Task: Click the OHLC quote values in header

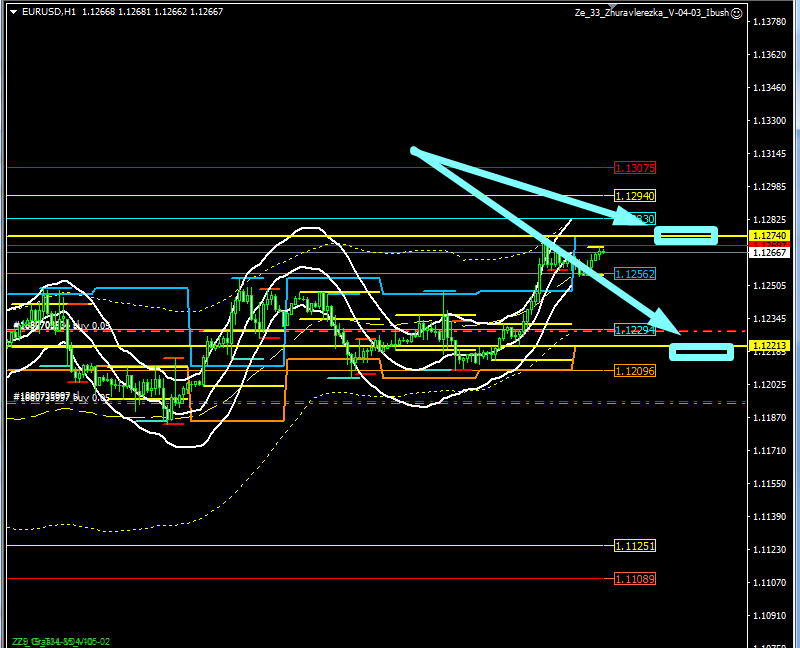Action: 153,12
